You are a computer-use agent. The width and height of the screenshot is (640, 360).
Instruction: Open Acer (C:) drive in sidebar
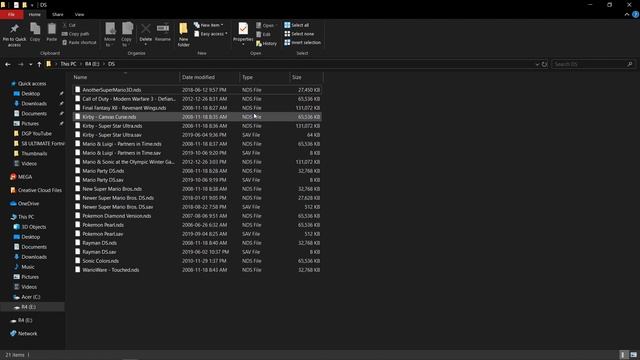[x=31, y=297]
